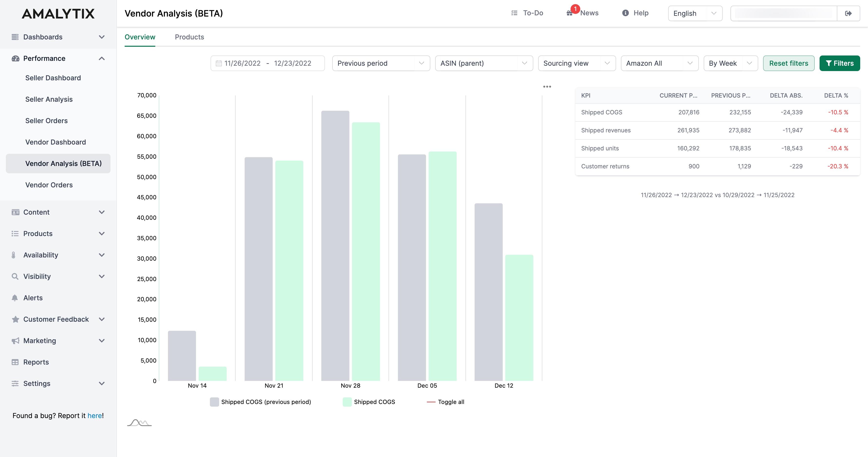Image resolution: width=868 pixels, height=457 pixels.
Task: Open the Previous period dropdown
Action: [x=381, y=63]
